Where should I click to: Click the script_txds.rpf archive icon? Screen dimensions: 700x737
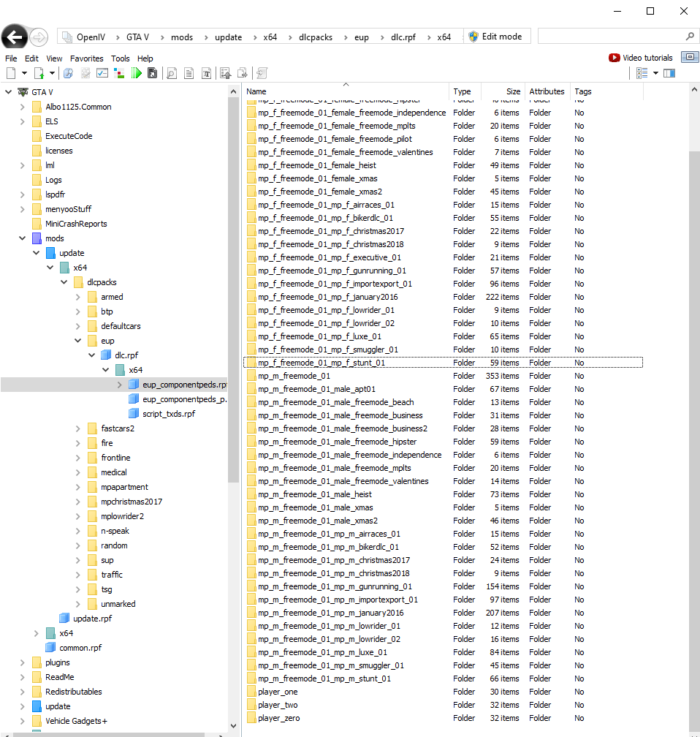click(x=134, y=414)
